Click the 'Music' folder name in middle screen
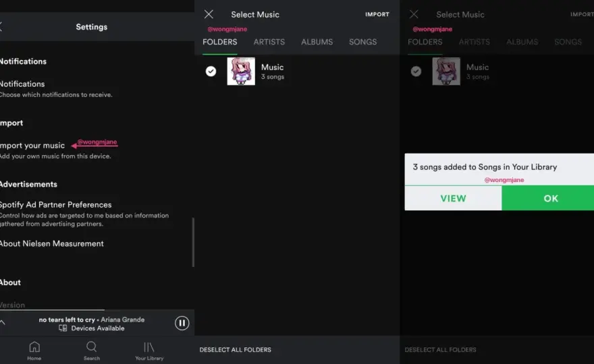Screen dimensions: 594x364 pyautogui.click(x=273, y=67)
